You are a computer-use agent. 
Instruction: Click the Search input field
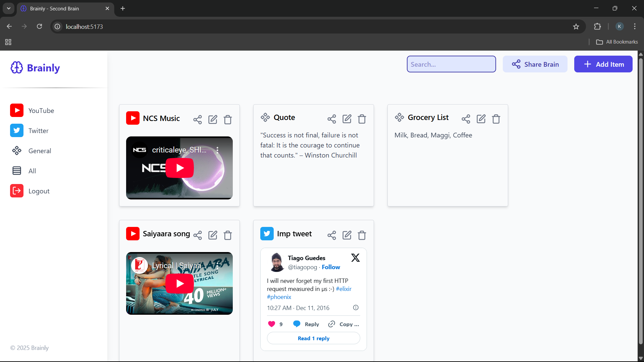click(x=451, y=64)
